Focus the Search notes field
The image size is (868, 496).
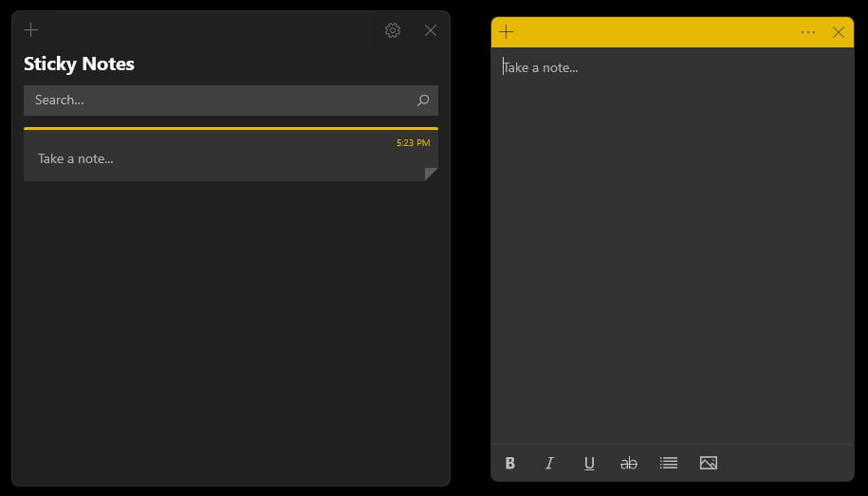(x=231, y=101)
